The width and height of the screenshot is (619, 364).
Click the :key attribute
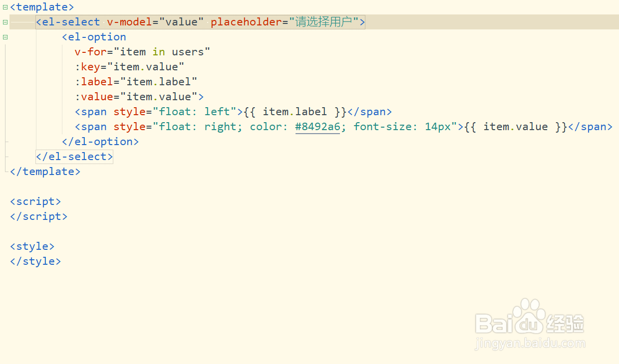pos(87,67)
